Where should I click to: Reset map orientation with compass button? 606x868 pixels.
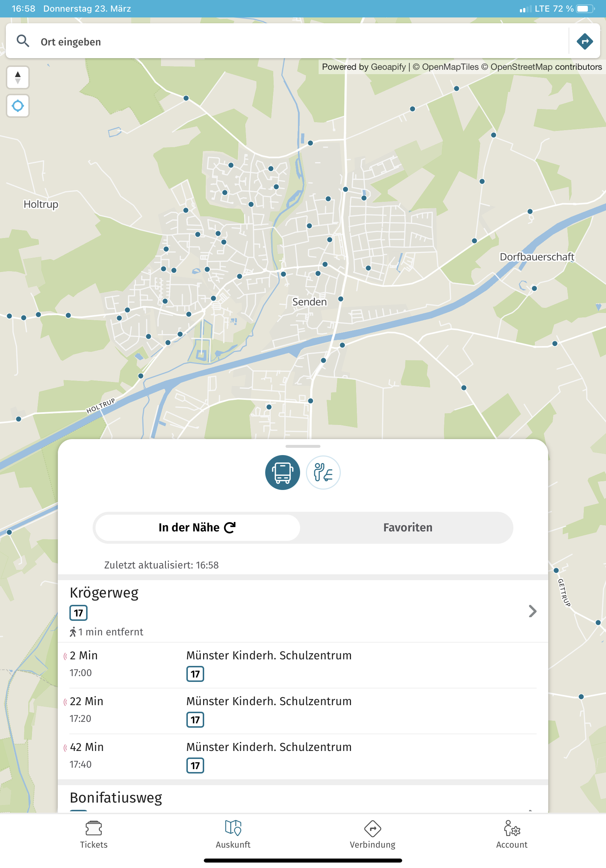(18, 77)
